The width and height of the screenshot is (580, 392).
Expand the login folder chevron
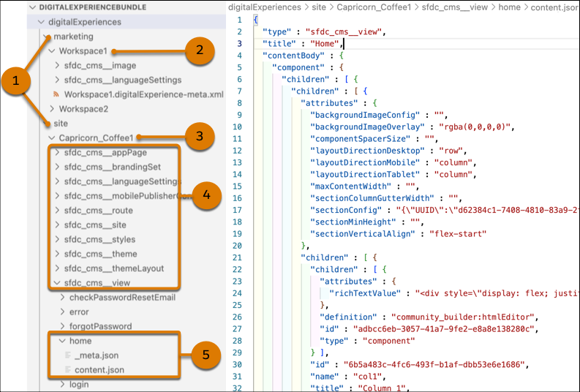coord(62,385)
